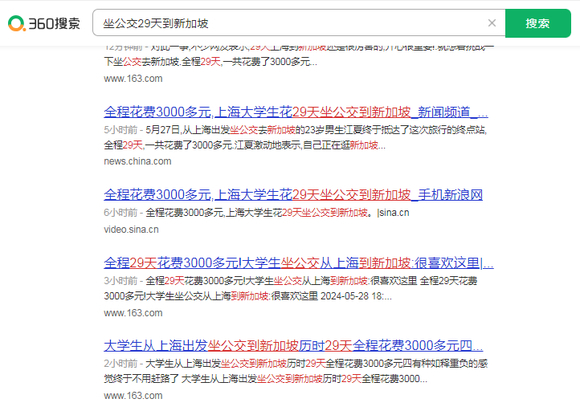Click www.163.com under the 很喜欢这里 result
The image size is (580, 407).
coord(133,313)
